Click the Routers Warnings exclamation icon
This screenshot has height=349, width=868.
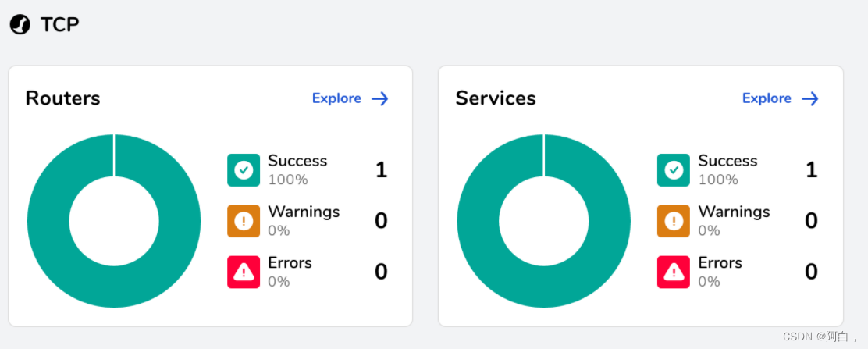(x=244, y=221)
